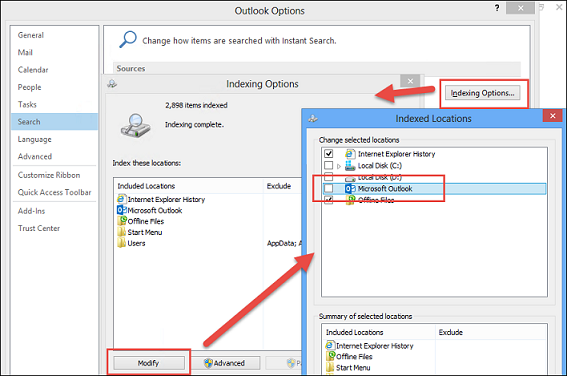This screenshot has width=567, height=376.
Task: Check the Microsoft Outlook checkbox
Action: [x=328, y=188]
